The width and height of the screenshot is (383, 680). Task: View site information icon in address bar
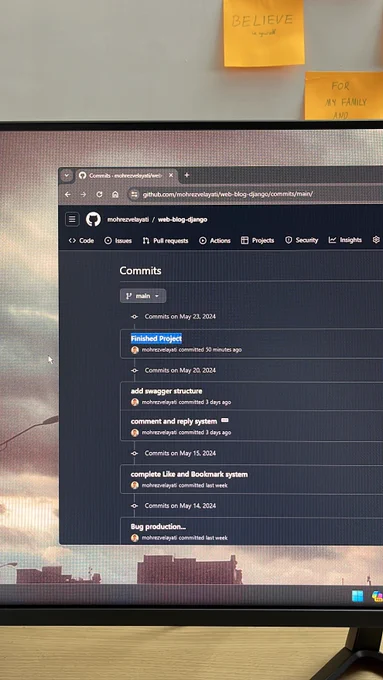(x=134, y=194)
